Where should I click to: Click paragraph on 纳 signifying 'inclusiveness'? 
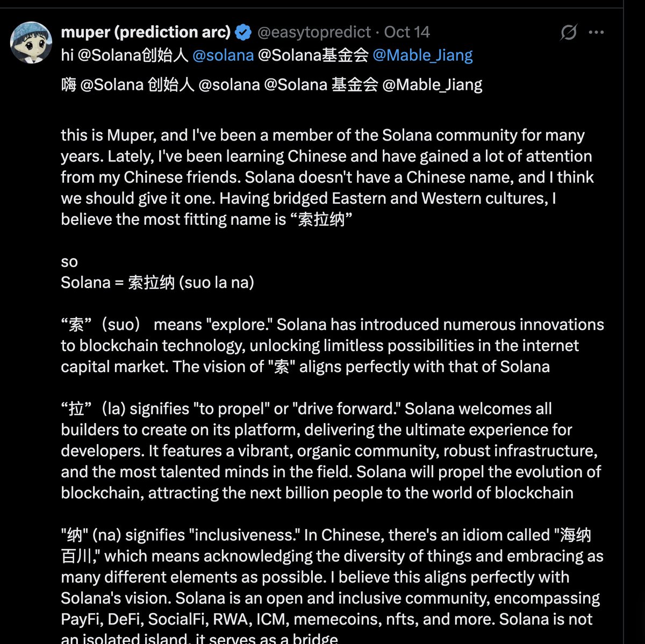[x=332, y=577]
